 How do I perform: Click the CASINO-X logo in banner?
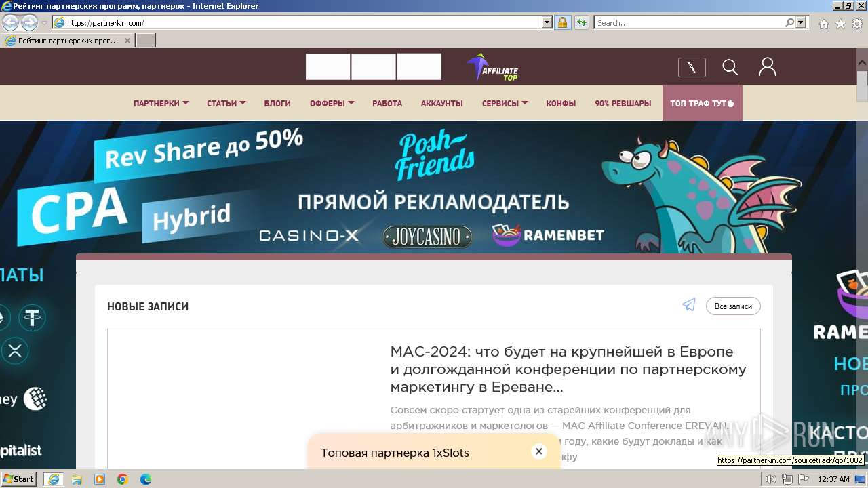pyautogui.click(x=309, y=236)
